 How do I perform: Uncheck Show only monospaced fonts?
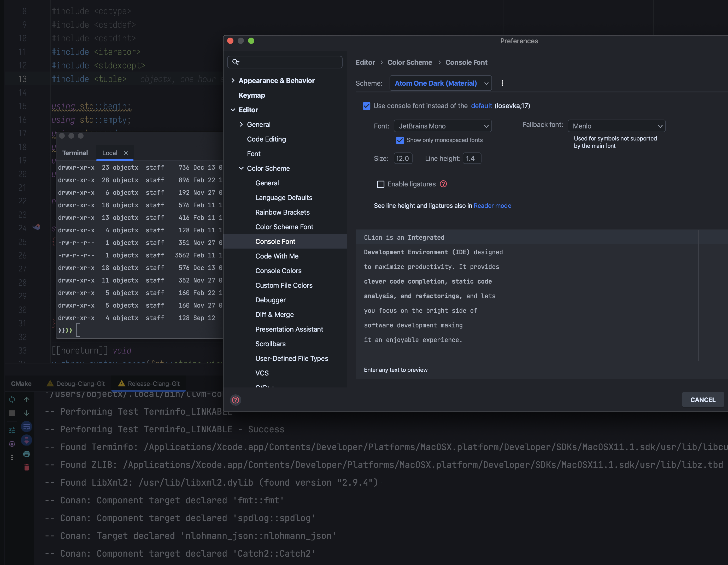400,140
